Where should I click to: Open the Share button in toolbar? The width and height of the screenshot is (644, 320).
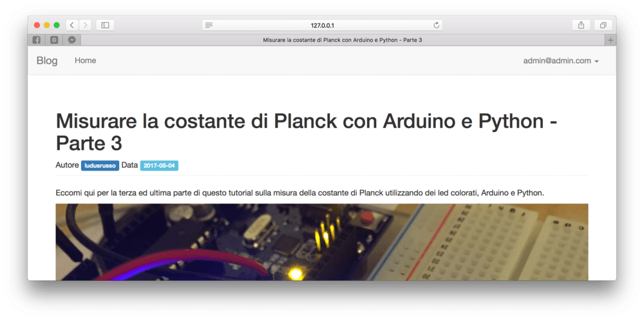click(x=581, y=26)
